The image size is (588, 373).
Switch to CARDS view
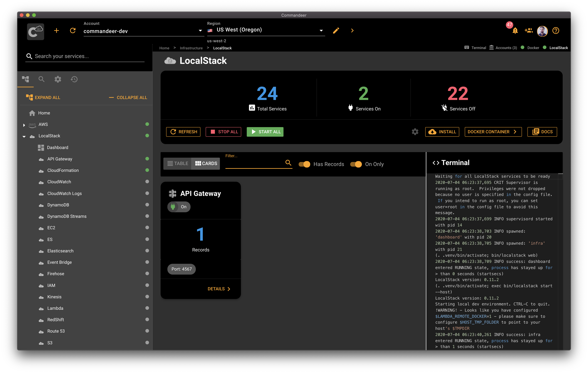click(x=206, y=164)
